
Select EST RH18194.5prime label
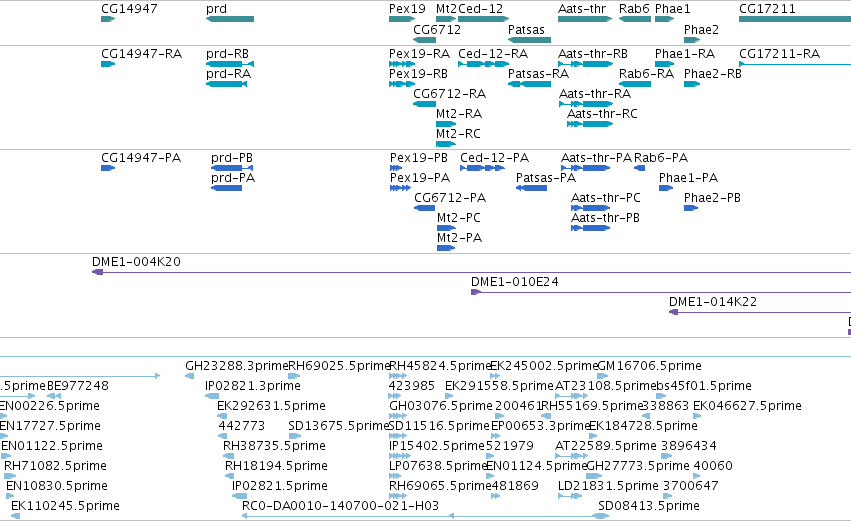(276, 467)
